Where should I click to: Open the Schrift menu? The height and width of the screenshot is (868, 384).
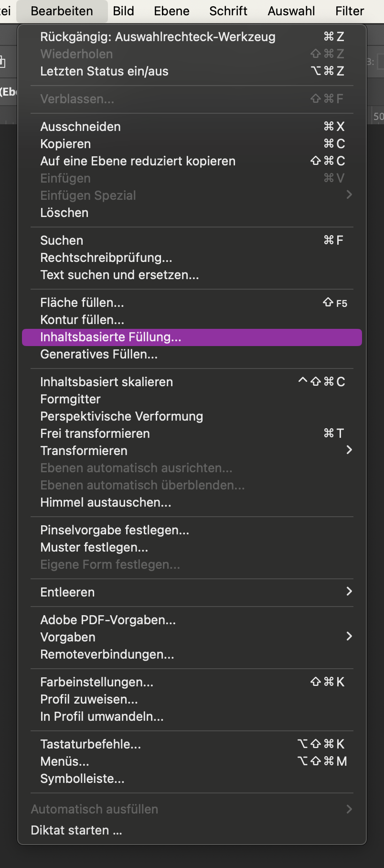[x=228, y=11]
